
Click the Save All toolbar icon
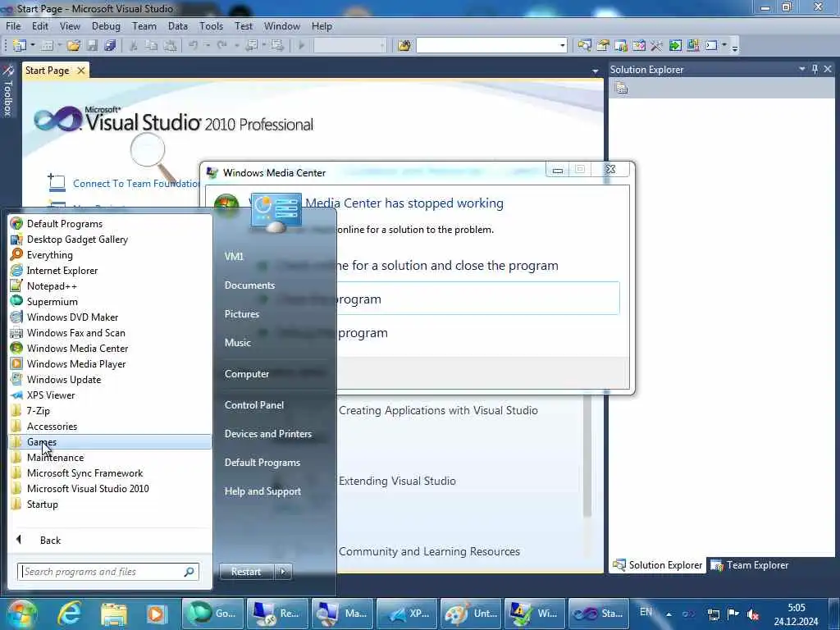(x=111, y=46)
